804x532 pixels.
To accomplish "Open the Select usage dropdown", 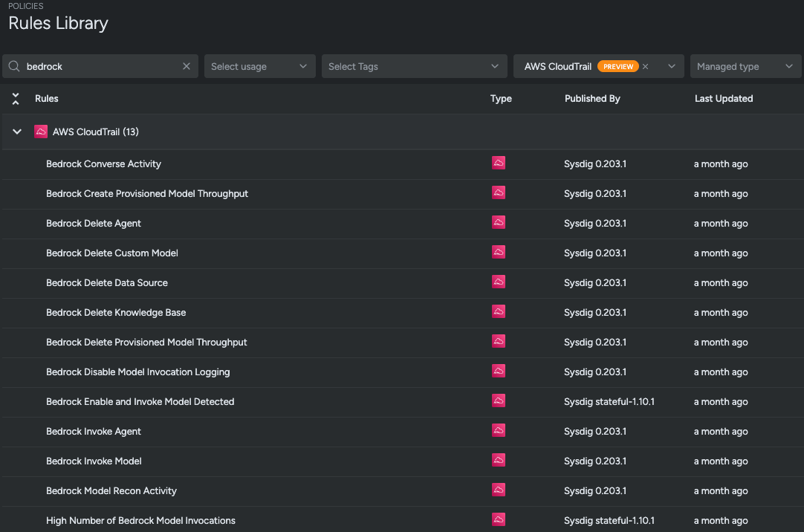I will coord(259,66).
